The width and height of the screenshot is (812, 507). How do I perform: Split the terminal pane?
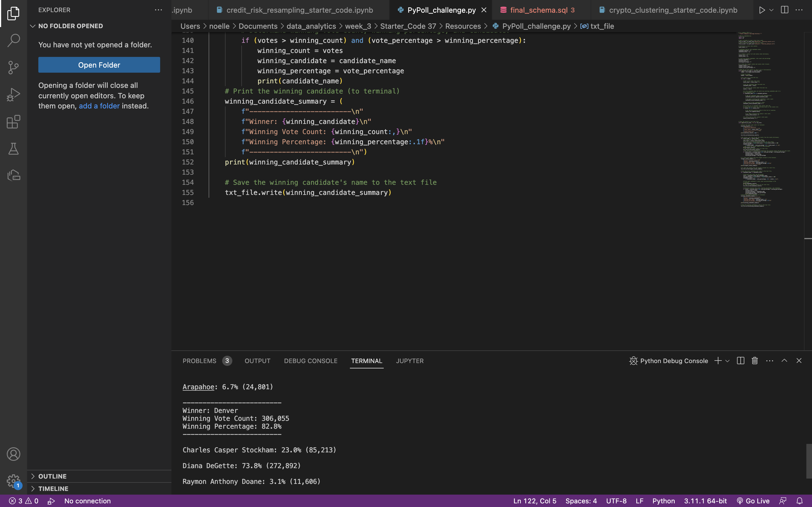tap(740, 361)
